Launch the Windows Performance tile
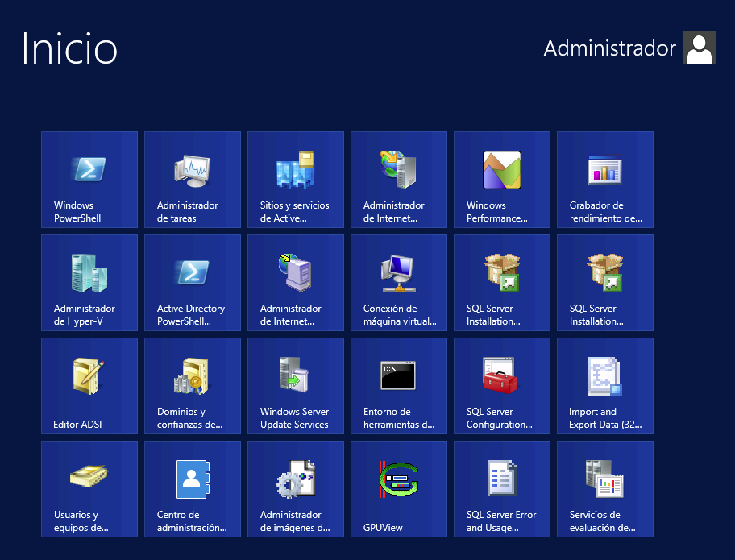735x560 pixels. click(502, 180)
